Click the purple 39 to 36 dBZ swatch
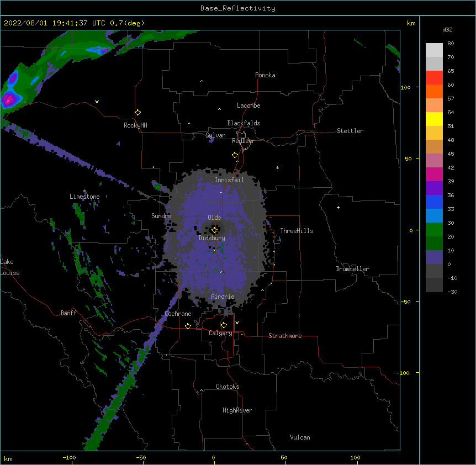This screenshot has width=476, height=465. tap(434, 188)
